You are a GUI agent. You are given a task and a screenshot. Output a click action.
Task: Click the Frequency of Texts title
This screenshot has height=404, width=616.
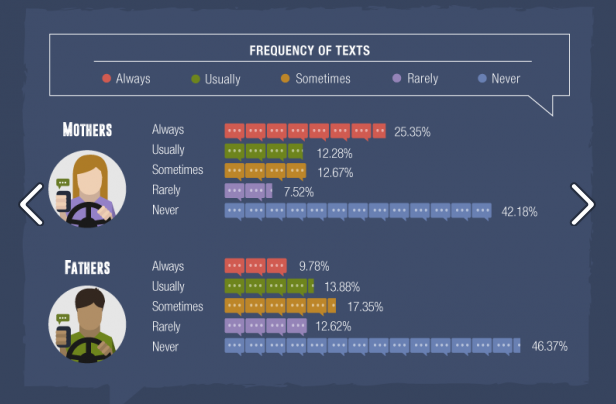[310, 50]
